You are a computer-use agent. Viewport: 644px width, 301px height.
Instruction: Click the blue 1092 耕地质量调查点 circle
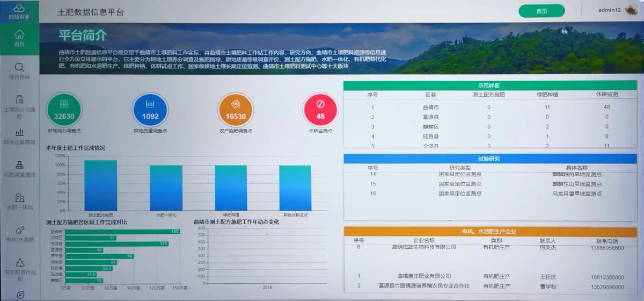pyautogui.click(x=150, y=110)
